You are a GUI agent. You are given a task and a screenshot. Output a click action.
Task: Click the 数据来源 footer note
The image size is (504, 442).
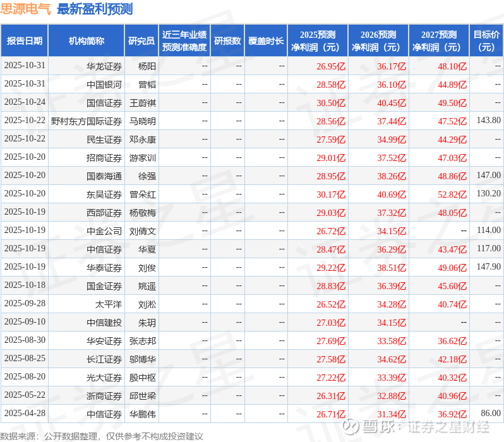(102, 436)
